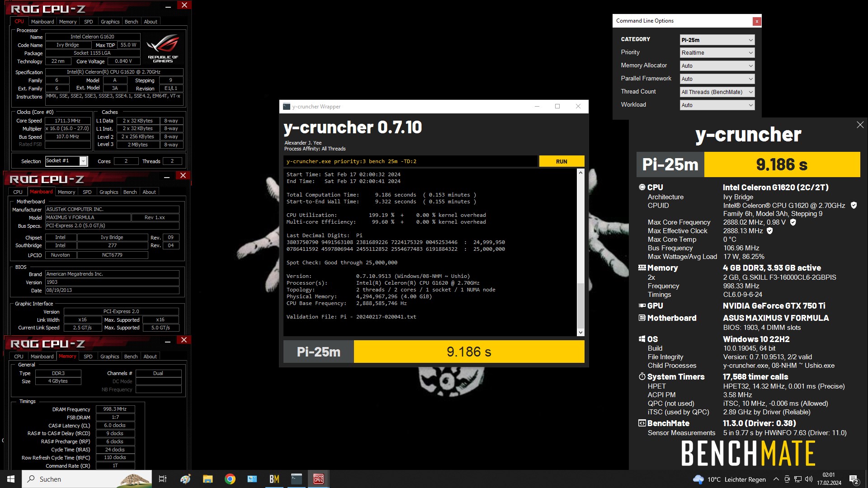Minimize the top ROG CPU-Z window
Screen dimensions: 868x488
[x=168, y=6]
